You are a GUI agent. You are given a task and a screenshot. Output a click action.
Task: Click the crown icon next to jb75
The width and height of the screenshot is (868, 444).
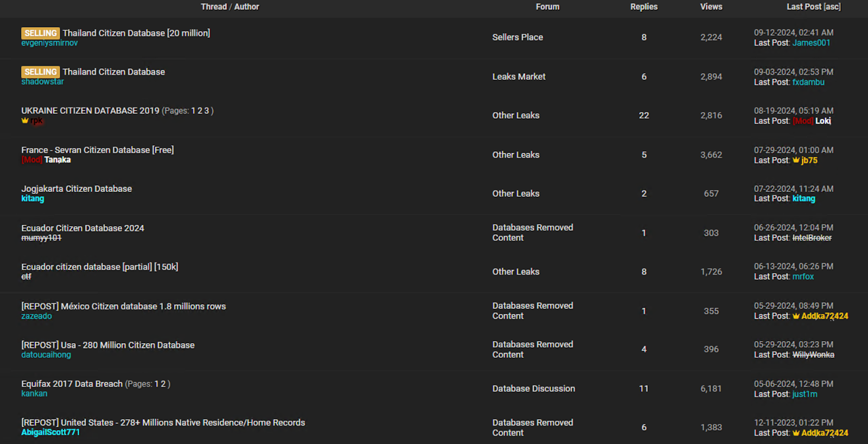796,160
